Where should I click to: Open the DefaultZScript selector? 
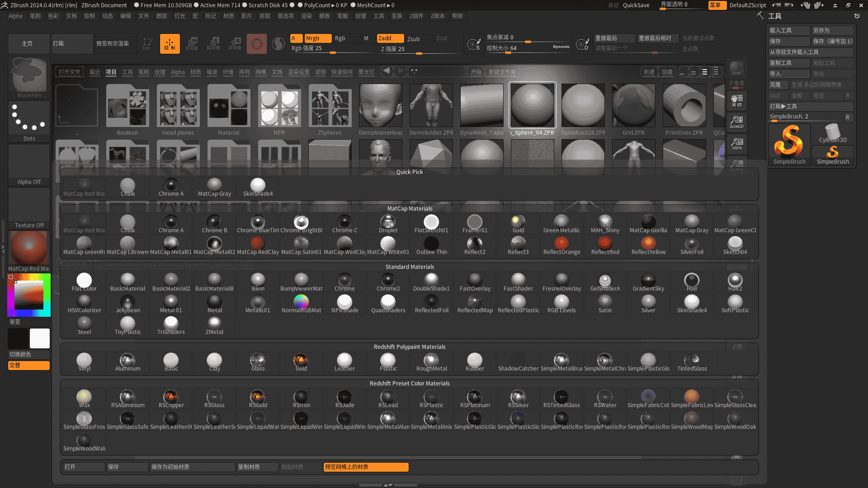(748, 5)
